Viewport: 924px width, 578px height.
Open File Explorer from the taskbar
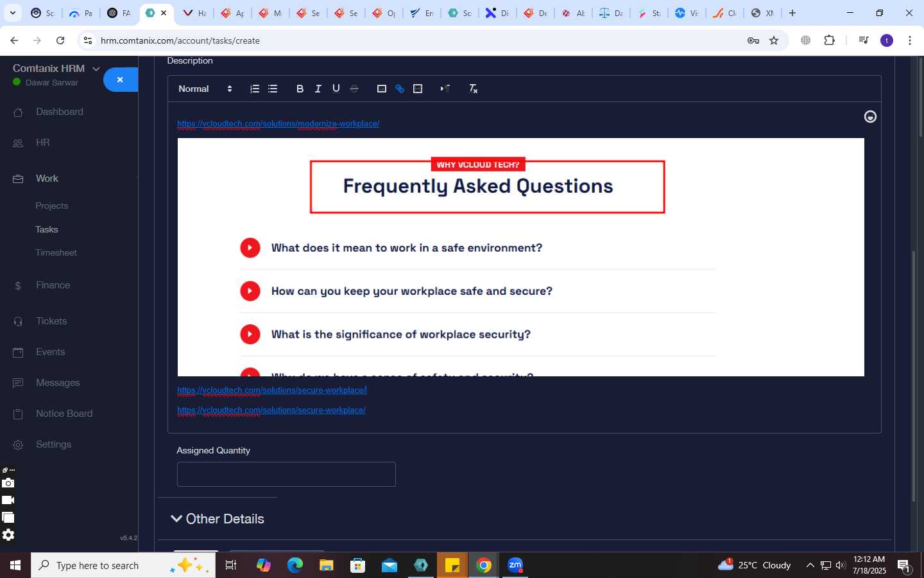(x=326, y=565)
